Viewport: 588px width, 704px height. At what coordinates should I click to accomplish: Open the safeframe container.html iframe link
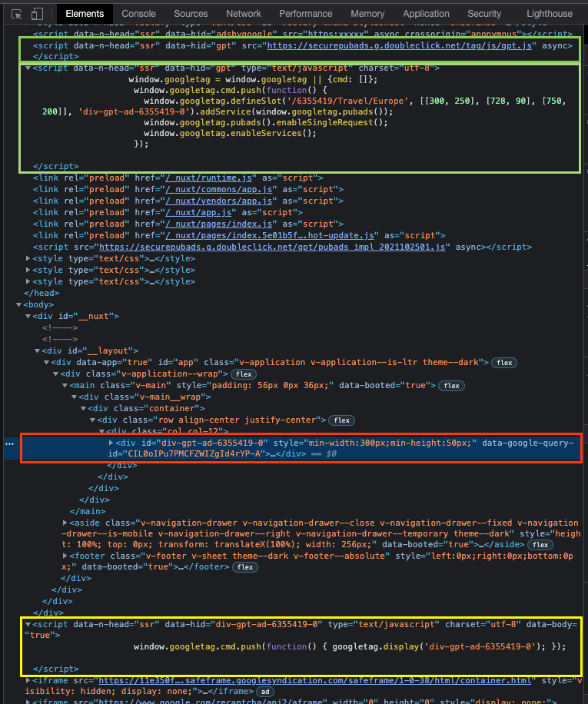point(314,681)
